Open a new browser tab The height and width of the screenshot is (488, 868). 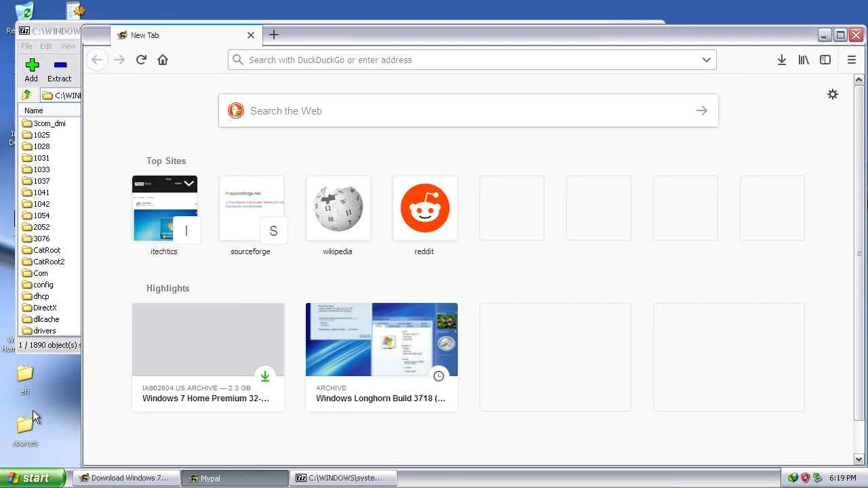pyautogui.click(x=274, y=35)
